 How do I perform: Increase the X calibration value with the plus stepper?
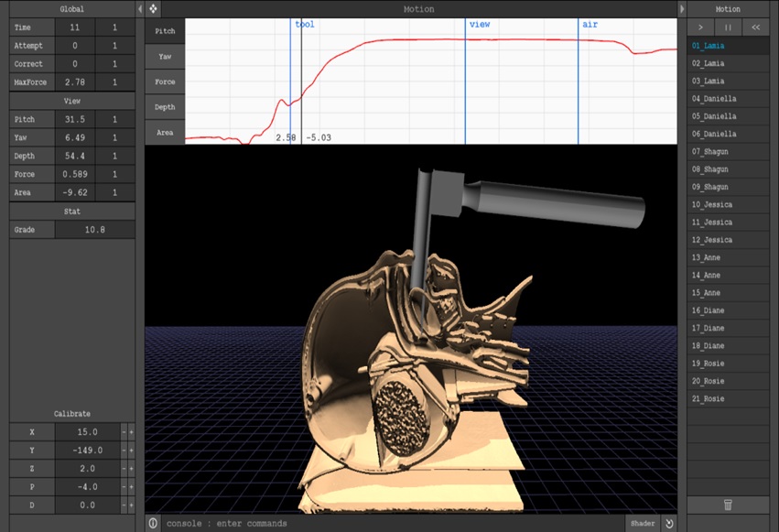tap(131, 431)
